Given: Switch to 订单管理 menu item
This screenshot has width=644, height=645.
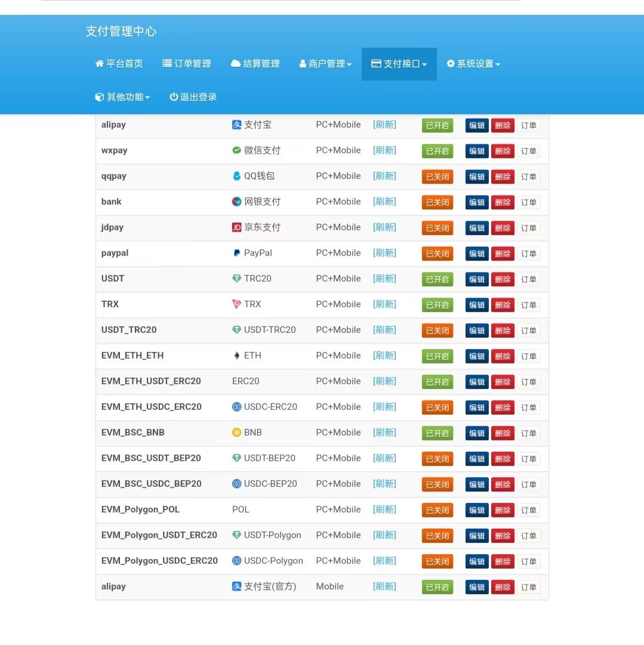Looking at the screenshot, I should 187,64.
